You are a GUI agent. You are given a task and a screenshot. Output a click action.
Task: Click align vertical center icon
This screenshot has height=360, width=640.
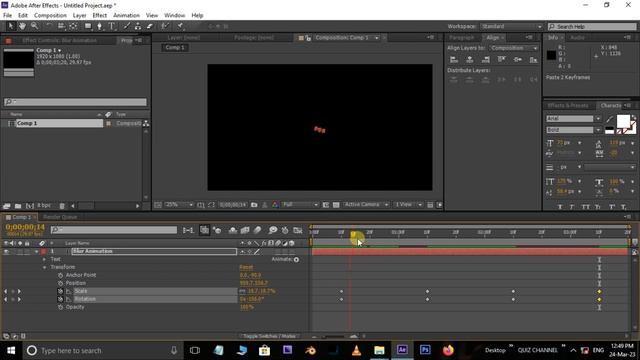point(518,60)
